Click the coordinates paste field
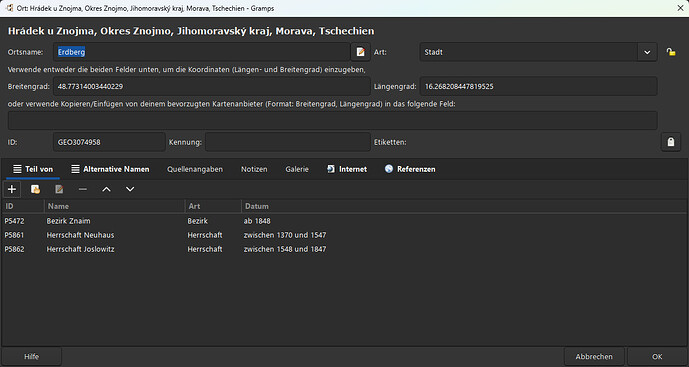This screenshot has height=367, width=689. click(x=333, y=120)
